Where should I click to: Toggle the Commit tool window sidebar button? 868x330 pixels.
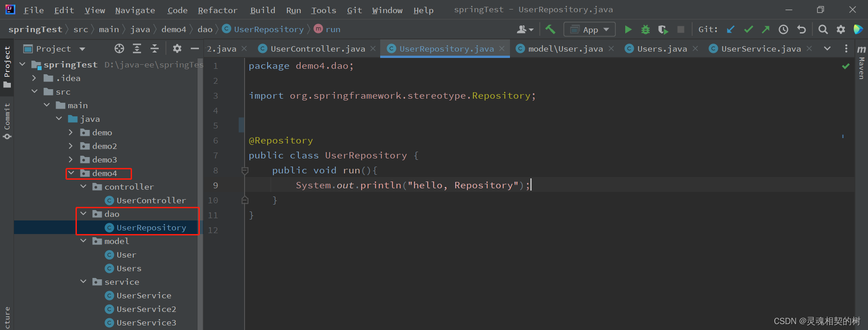point(7,121)
